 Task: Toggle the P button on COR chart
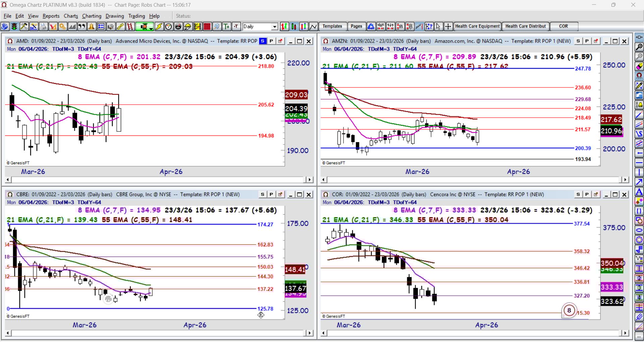point(587,194)
